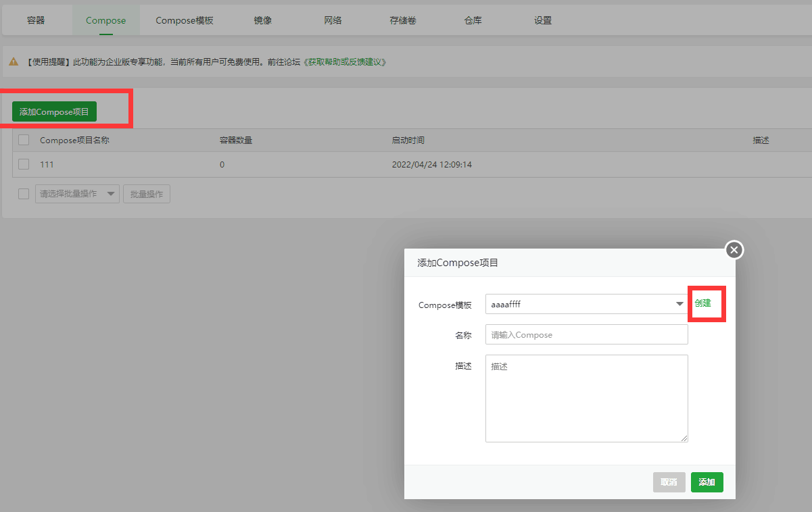The height and width of the screenshot is (512, 812).
Task: Close the 添加Compose项目 dialog with the X icon
Action: click(x=734, y=250)
